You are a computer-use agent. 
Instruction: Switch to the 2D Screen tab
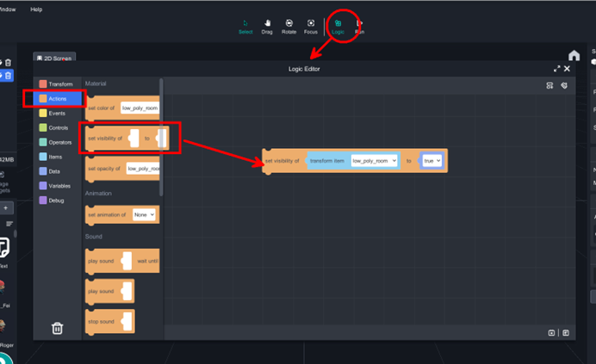[54, 59]
